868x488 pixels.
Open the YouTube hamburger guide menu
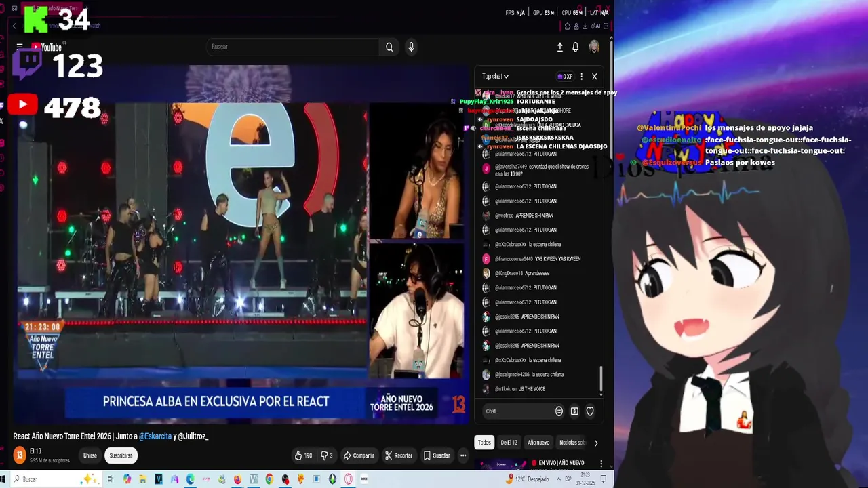pyautogui.click(x=20, y=47)
